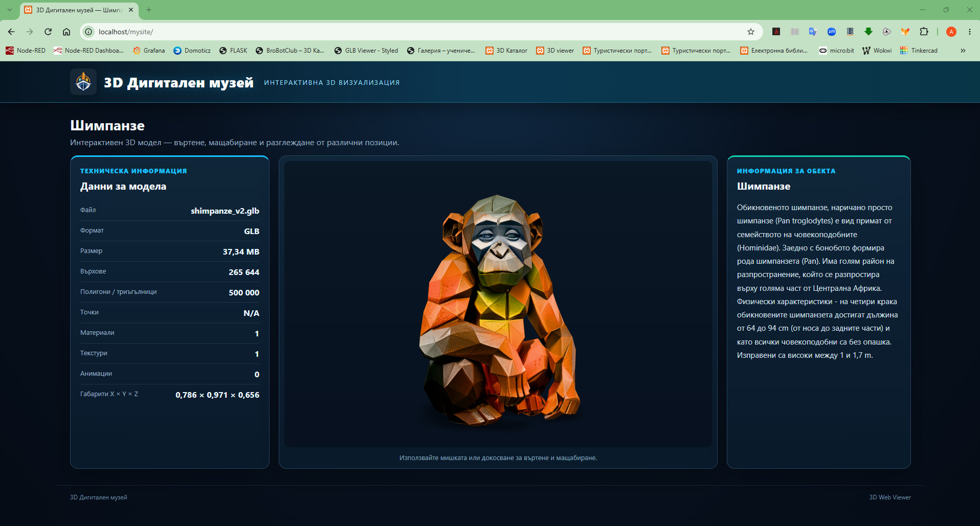Expand the hidden bookmarks chevron
The width and height of the screenshot is (980, 526).
(x=963, y=51)
